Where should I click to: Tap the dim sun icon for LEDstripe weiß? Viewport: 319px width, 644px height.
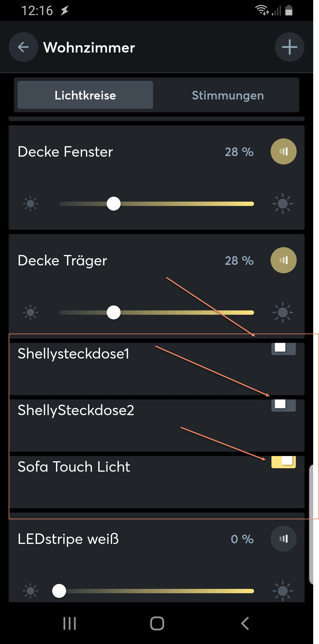click(x=30, y=591)
